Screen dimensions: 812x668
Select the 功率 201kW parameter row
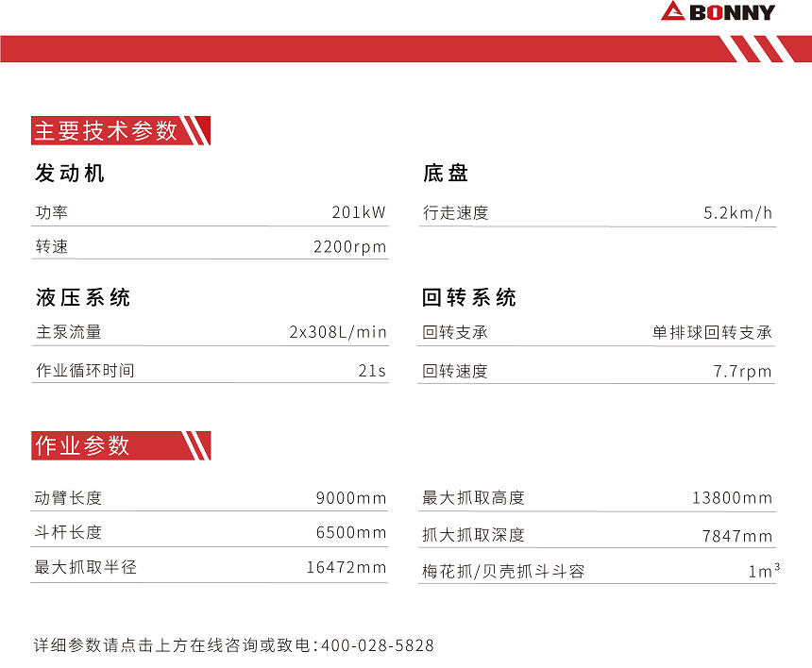pos(210,210)
